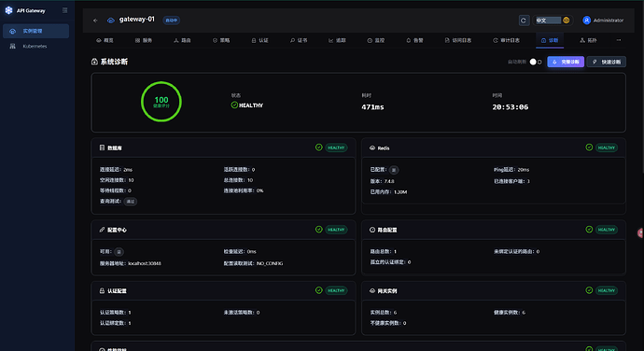
Task: Click the Redis card icon
Action: (372, 148)
